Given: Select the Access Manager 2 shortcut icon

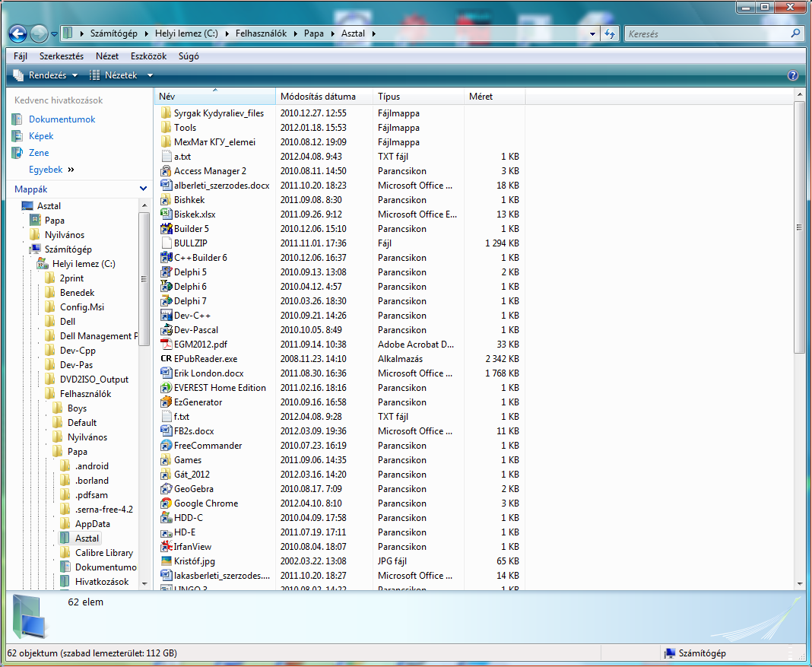Looking at the screenshot, I should tap(166, 171).
